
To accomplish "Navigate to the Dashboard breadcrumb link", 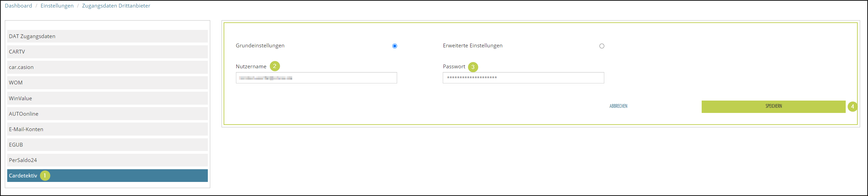I will 19,6.
